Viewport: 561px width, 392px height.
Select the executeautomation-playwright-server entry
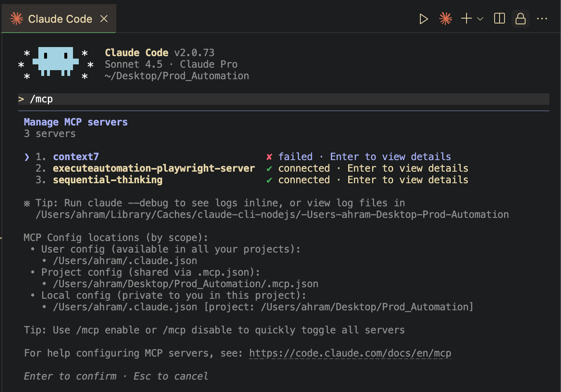(x=154, y=168)
